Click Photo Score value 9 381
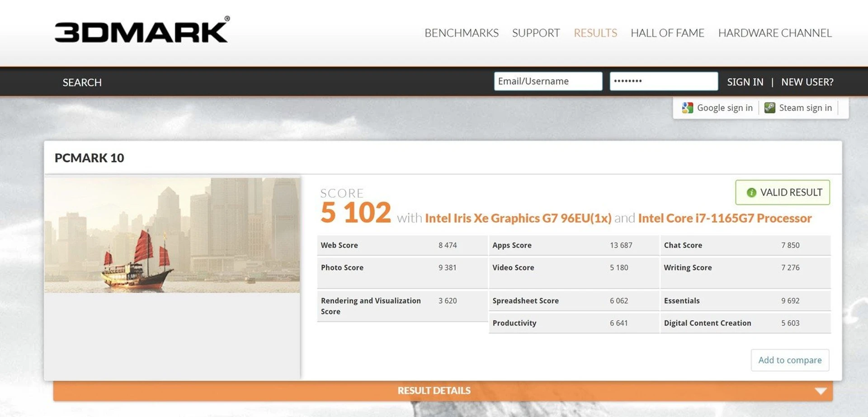868x417 pixels. [x=447, y=267]
